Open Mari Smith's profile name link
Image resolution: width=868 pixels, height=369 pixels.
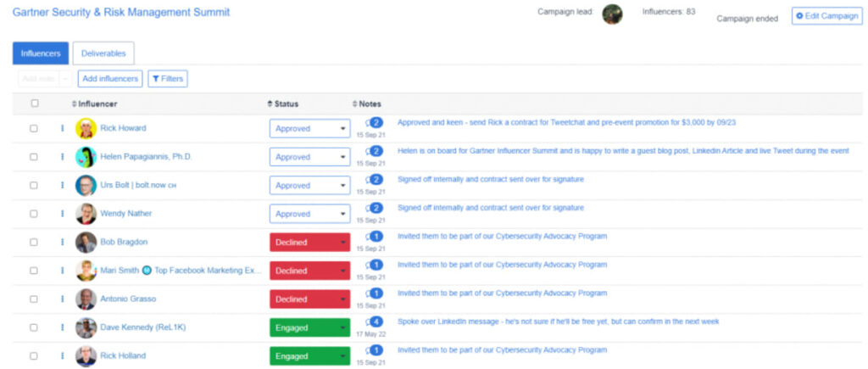(x=181, y=271)
